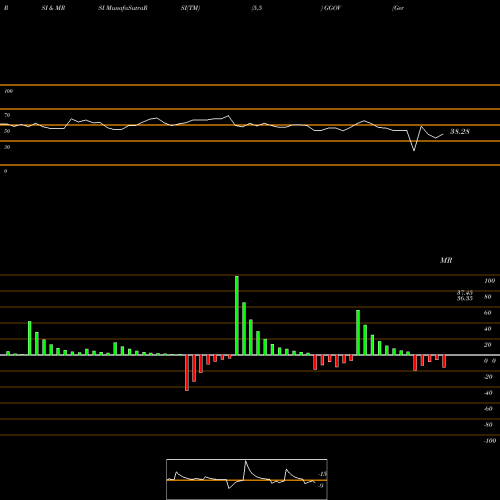Click the '(Gar' text at header end

point(398,8)
